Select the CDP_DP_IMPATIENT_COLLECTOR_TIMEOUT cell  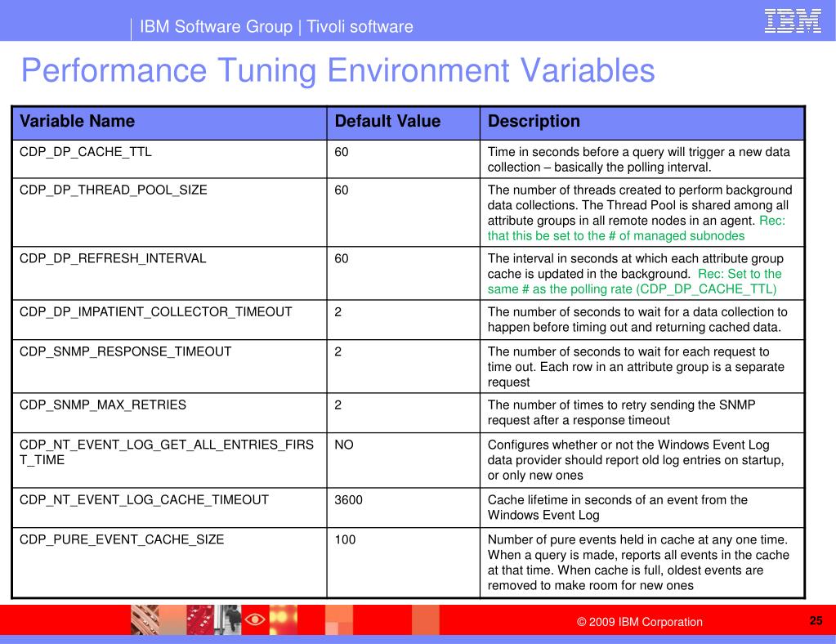click(169, 320)
